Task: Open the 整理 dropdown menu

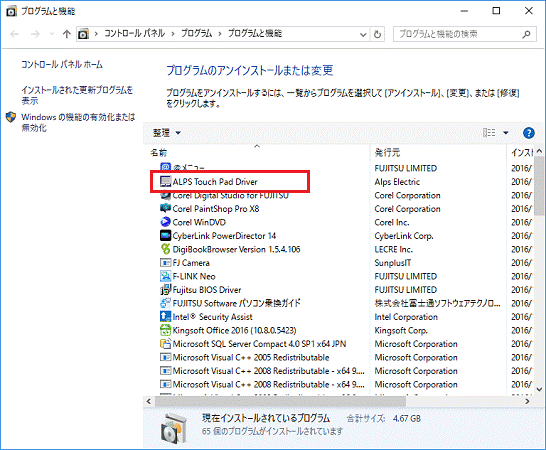Action: pos(166,133)
